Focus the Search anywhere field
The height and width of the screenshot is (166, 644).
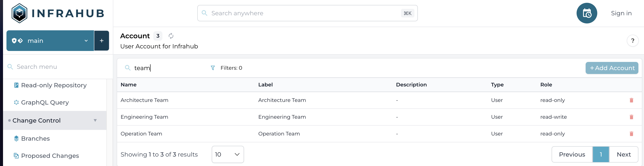(305, 13)
